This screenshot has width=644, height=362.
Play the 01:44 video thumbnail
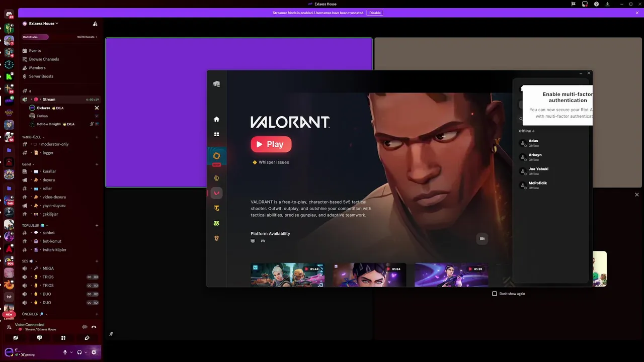288,275
